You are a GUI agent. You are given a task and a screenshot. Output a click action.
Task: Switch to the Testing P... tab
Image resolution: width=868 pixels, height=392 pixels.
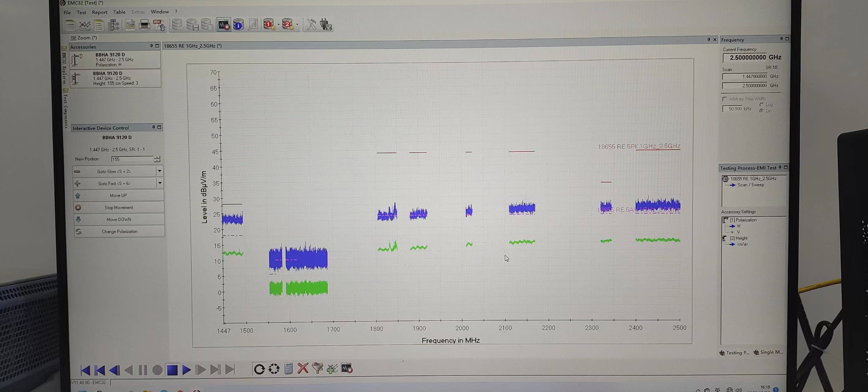[734, 352]
